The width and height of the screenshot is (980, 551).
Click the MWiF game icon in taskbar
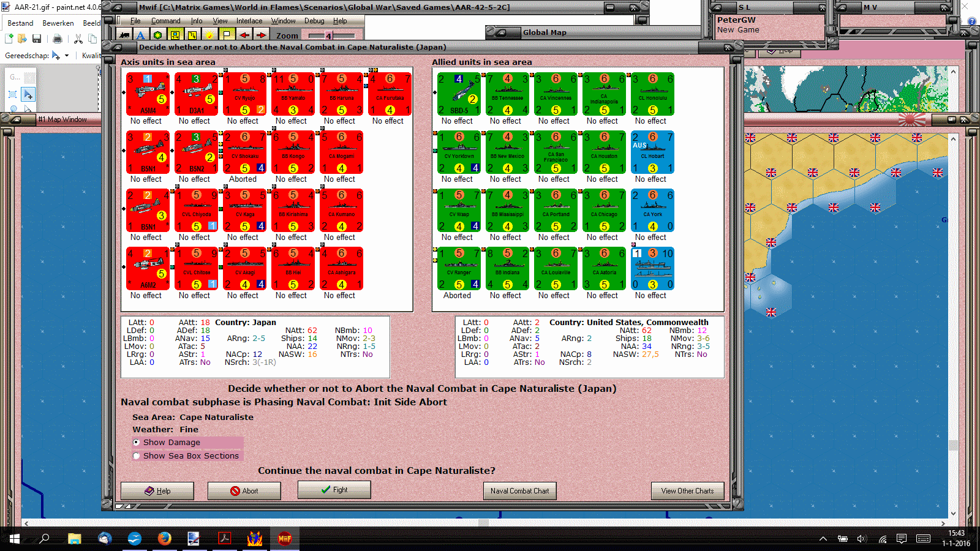pyautogui.click(x=284, y=539)
